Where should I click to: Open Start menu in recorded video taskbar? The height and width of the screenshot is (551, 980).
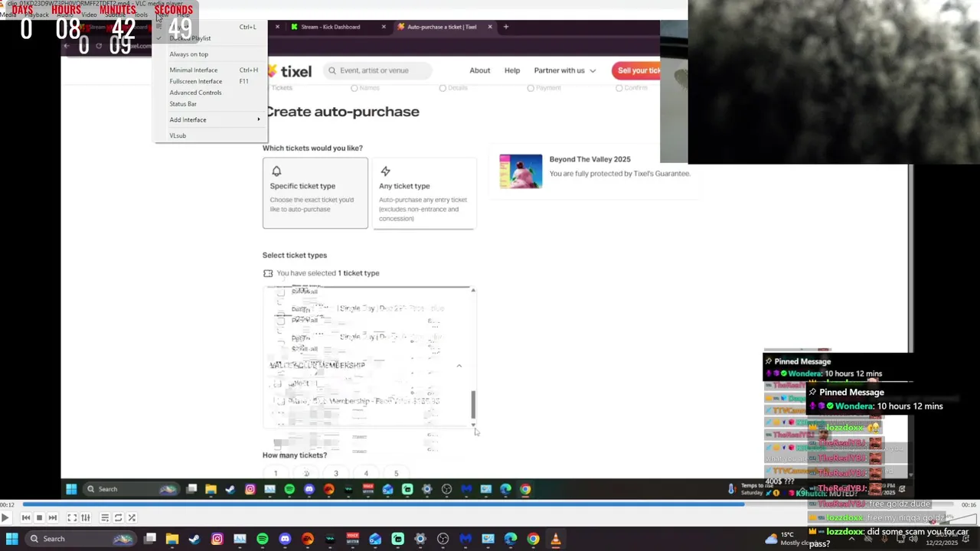coord(71,489)
